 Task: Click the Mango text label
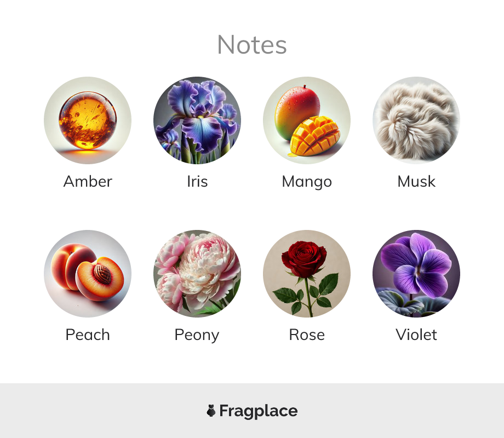[x=307, y=182]
